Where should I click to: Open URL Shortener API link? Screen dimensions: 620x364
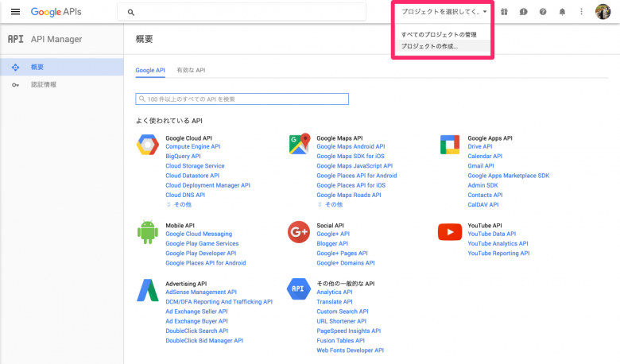(x=342, y=321)
